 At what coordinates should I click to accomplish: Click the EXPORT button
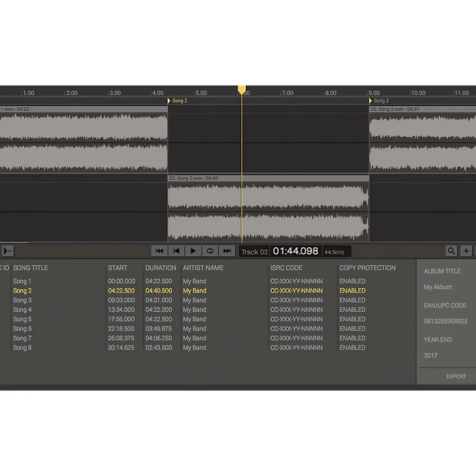tap(456, 376)
